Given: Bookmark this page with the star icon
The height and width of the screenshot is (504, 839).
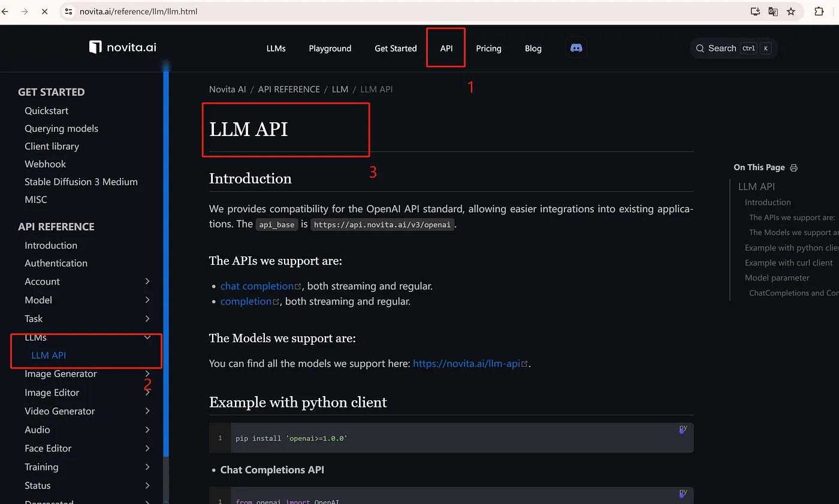Looking at the screenshot, I should click(x=791, y=11).
